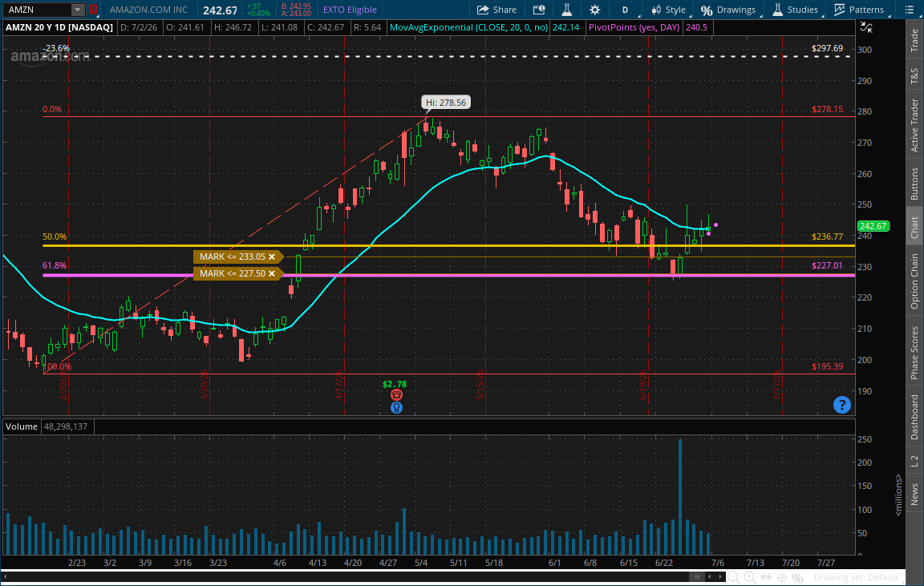Click the 48,298,137 volume value
This screenshot has width=924, height=586.
[x=66, y=426]
